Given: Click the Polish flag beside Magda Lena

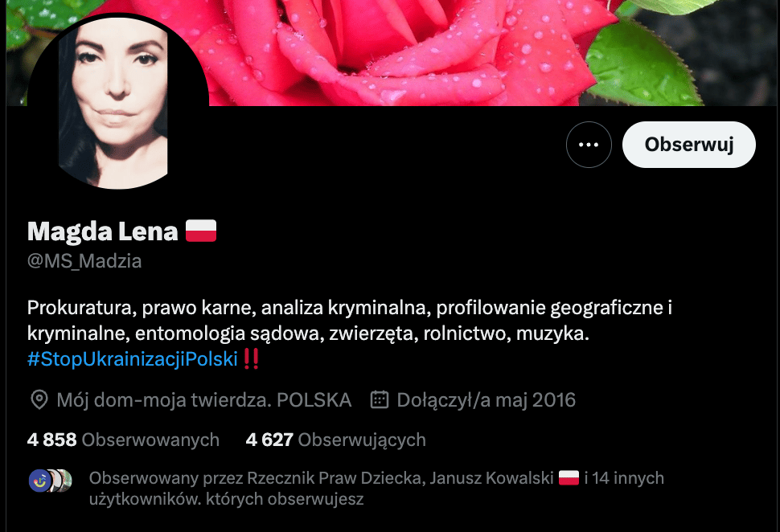Looking at the screenshot, I should pos(201,231).
